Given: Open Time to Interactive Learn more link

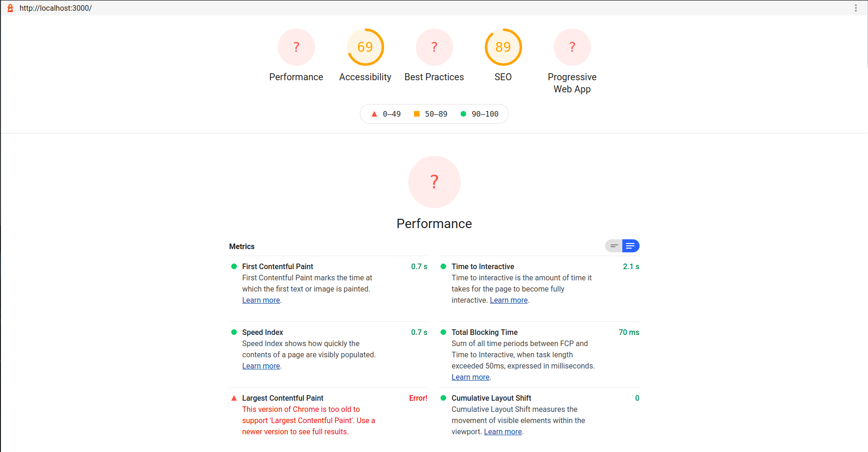Looking at the screenshot, I should 509,300.
